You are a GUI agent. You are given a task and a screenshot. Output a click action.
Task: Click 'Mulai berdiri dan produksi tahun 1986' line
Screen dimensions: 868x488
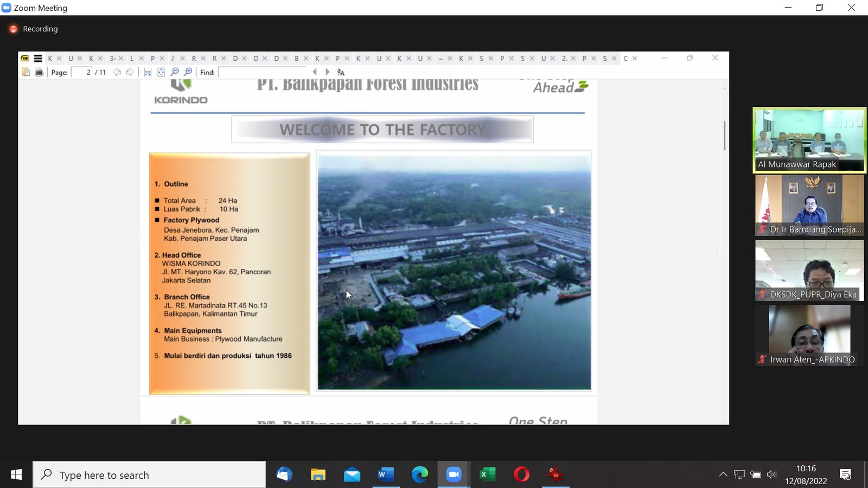point(228,356)
